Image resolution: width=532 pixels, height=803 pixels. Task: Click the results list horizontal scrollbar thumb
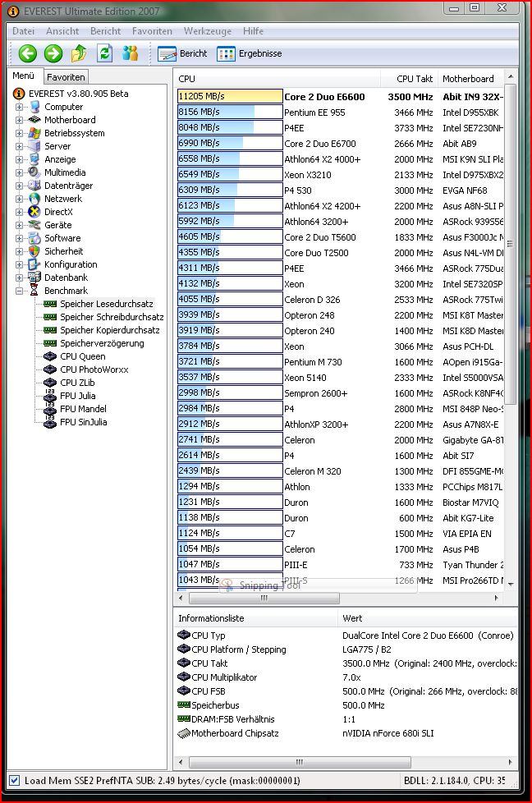264,599
